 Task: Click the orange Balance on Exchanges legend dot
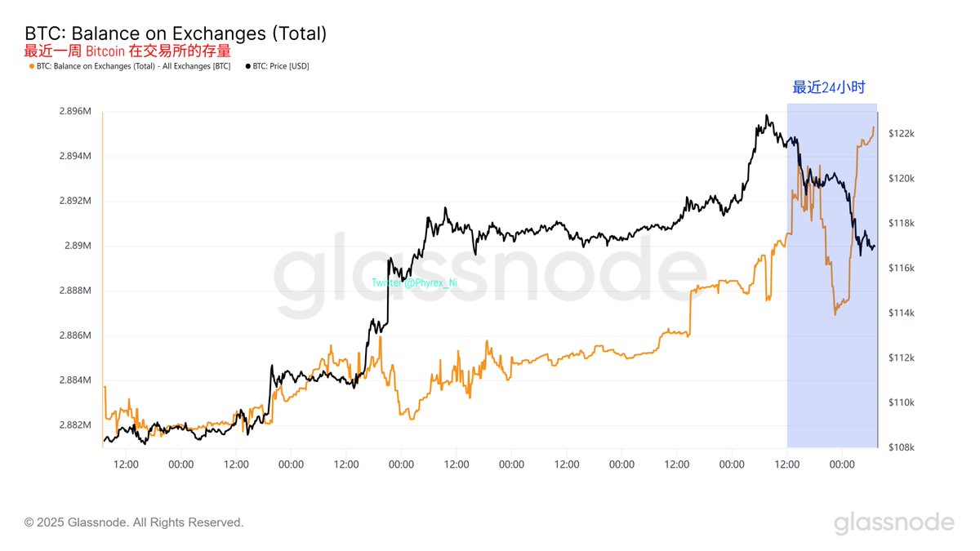(x=31, y=66)
